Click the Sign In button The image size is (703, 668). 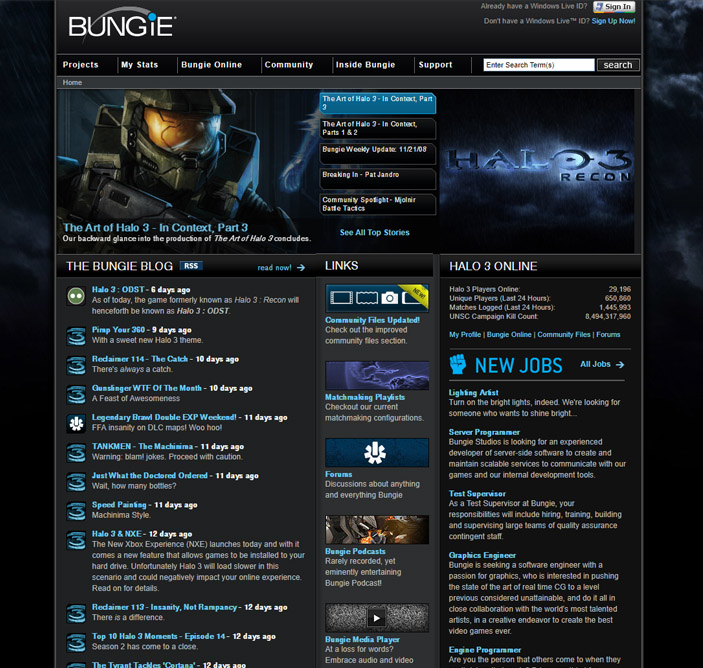pyautogui.click(x=614, y=6)
